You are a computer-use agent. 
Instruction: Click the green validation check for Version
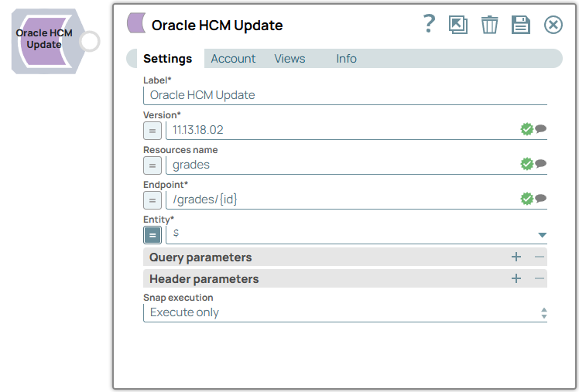click(526, 129)
